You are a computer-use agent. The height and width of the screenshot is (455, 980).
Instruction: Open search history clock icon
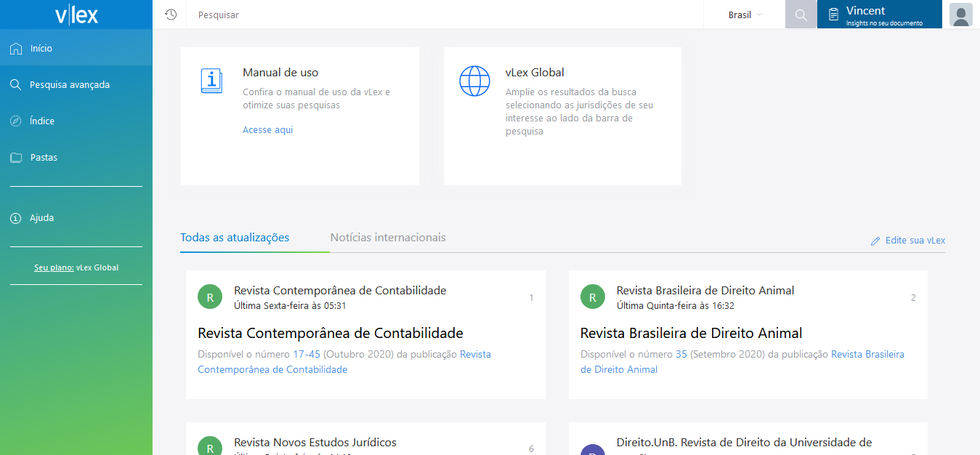click(x=171, y=15)
